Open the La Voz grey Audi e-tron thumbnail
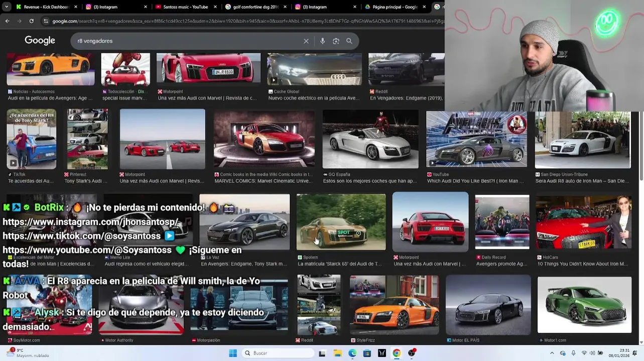This screenshot has width=644, height=361. pos(244,222)
